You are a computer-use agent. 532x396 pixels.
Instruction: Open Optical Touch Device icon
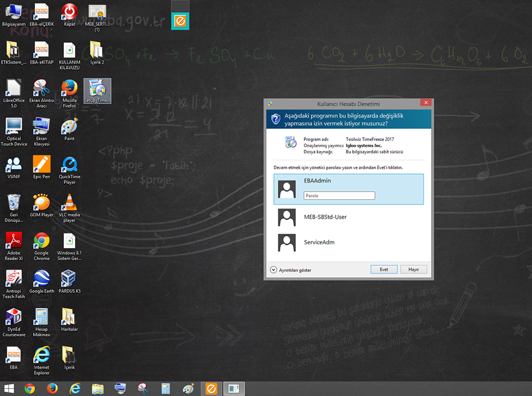[x=14, y=131]
